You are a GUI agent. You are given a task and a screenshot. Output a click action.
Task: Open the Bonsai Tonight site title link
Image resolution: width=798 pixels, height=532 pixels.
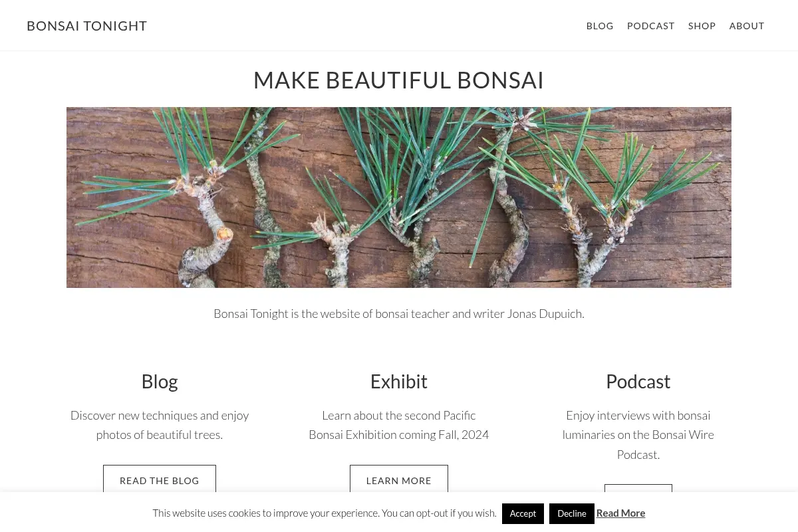(x=86, y=26)
